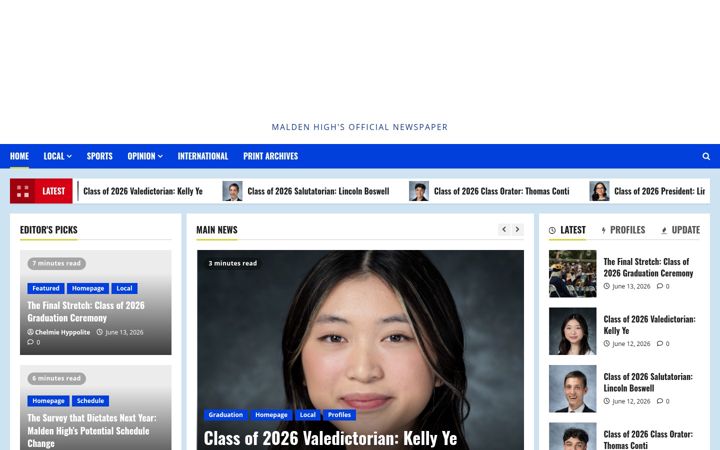
Task: Open ticker headline Class Orator: Thomas Conti
Action: (501, 191)
